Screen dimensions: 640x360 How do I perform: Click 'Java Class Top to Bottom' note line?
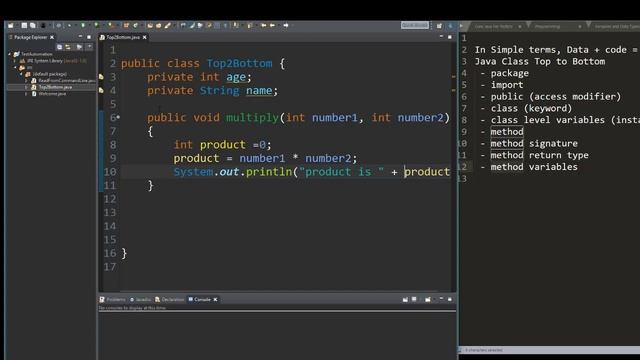[540, 61]
